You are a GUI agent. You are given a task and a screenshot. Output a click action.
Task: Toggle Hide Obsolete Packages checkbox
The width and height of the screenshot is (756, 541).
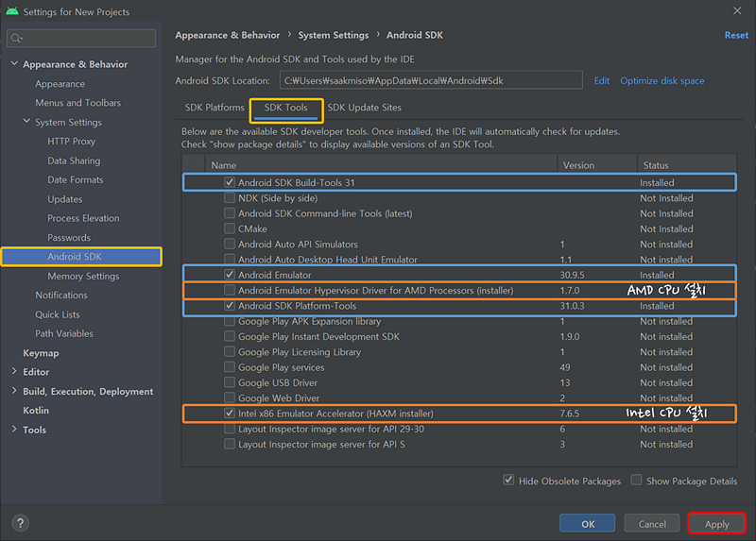coord(508,481)
